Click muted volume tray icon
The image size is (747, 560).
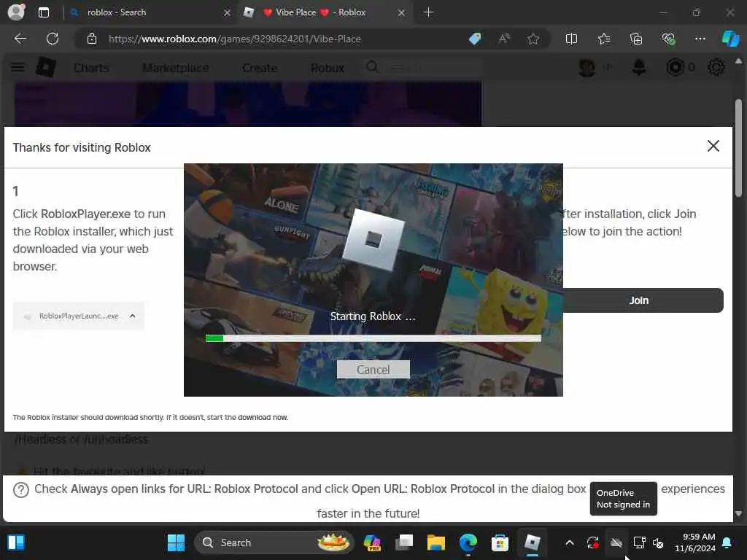pyautogui.click(x=658, y=542)
